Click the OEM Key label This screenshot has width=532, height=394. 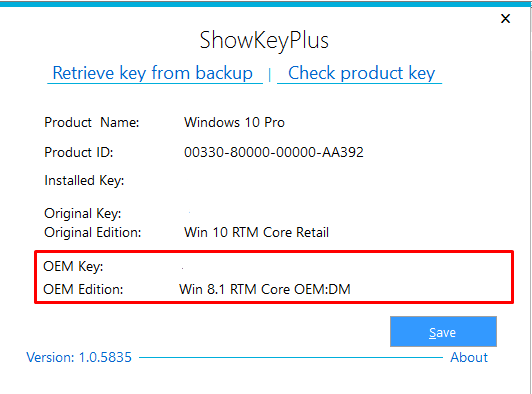[73, 266]
